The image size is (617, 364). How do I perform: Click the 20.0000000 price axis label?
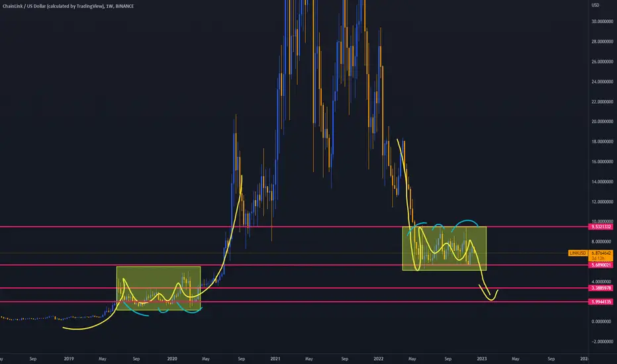[602, 122]
